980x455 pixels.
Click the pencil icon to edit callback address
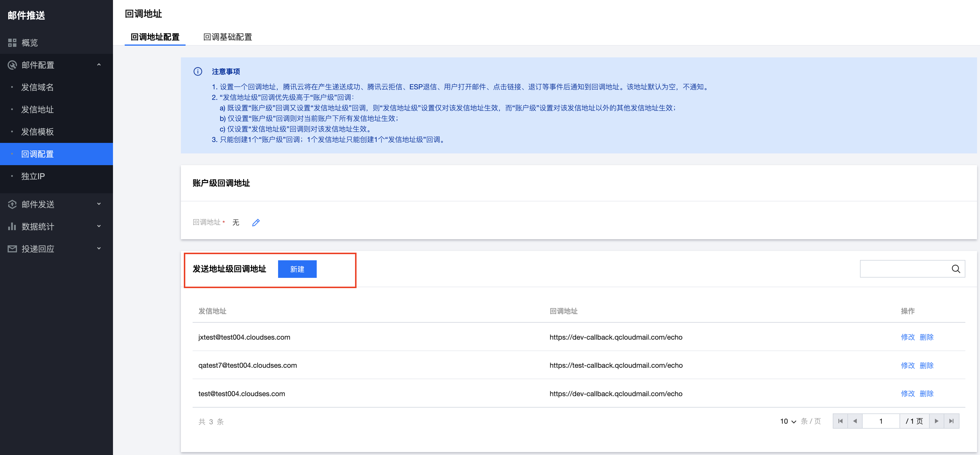point(256,223)
